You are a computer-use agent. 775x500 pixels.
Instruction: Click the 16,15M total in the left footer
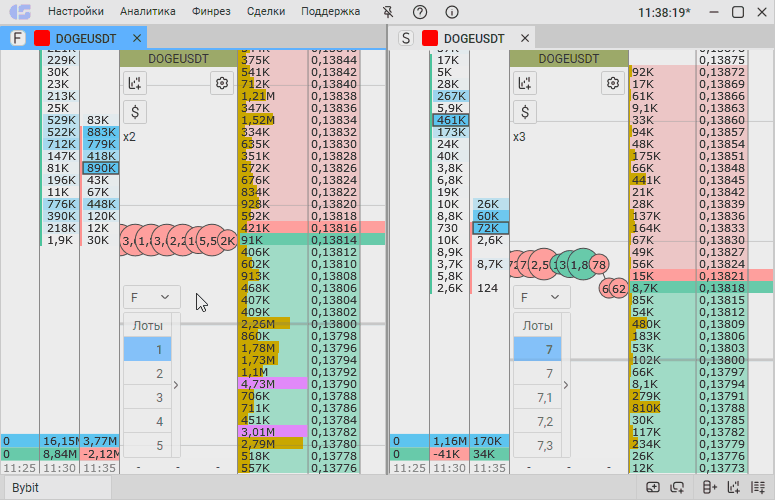pos(59,441)
